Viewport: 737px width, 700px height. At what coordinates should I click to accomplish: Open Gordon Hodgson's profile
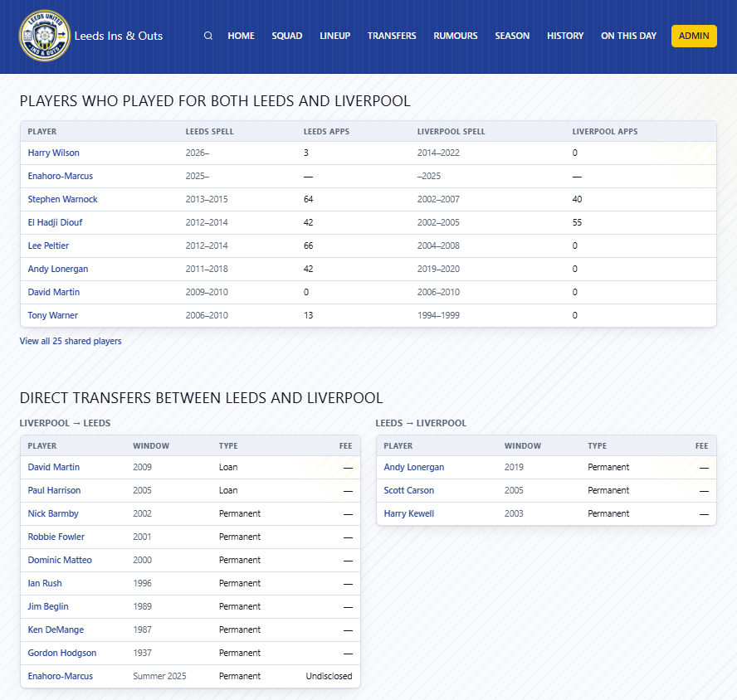coord(62,653)
